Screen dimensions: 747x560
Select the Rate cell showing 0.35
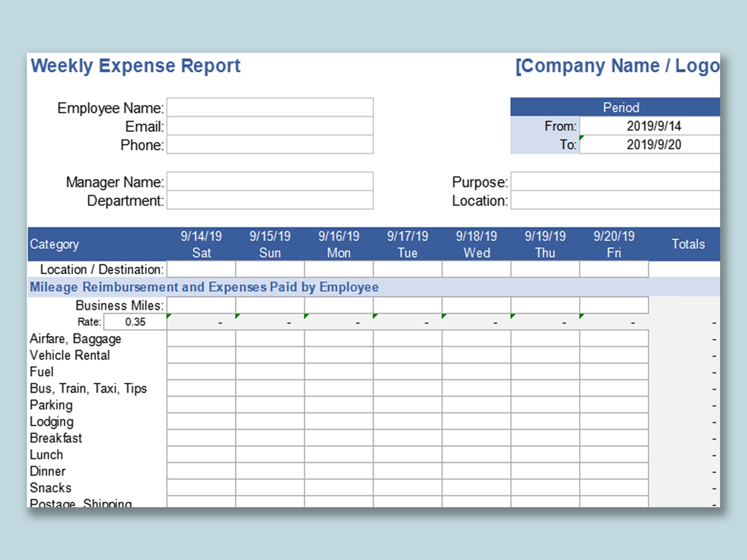135,322
